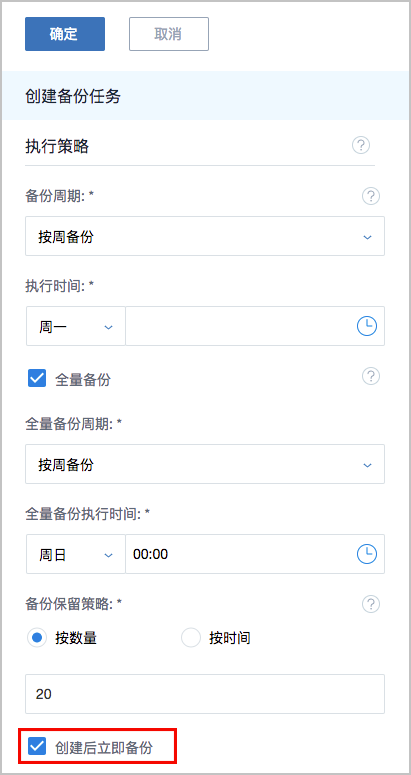
Task: Click the 确定 confirm button
Action: coord(65,34)
